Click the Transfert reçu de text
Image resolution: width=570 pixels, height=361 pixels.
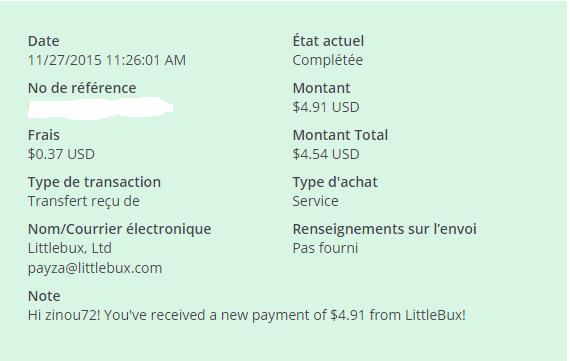[84, 201]
